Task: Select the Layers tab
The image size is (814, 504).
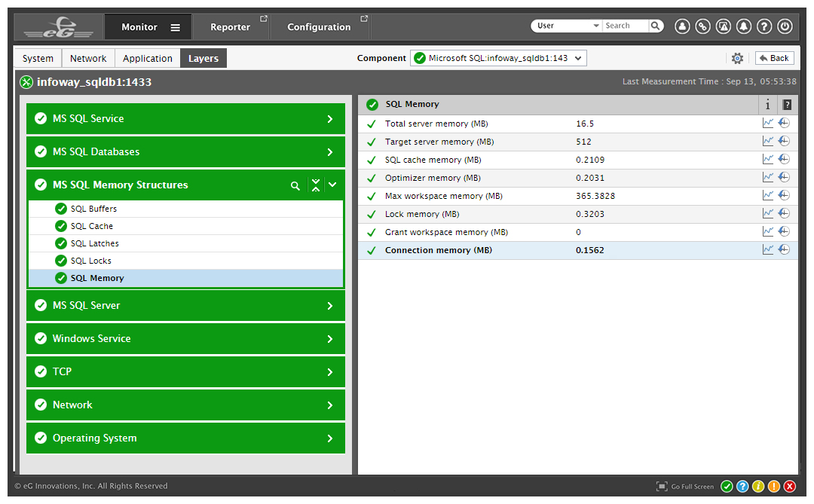Action: pos(203,58)
